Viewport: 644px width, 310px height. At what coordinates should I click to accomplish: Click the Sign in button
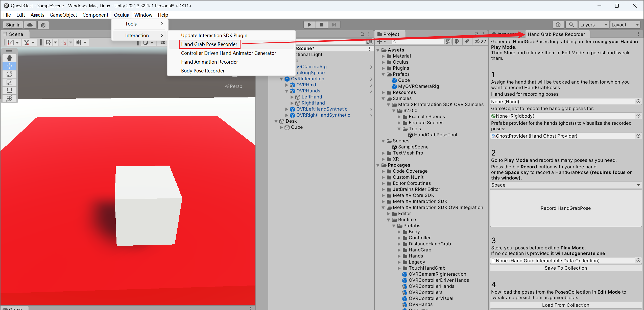pyautogui.click(x=13, y=25)
